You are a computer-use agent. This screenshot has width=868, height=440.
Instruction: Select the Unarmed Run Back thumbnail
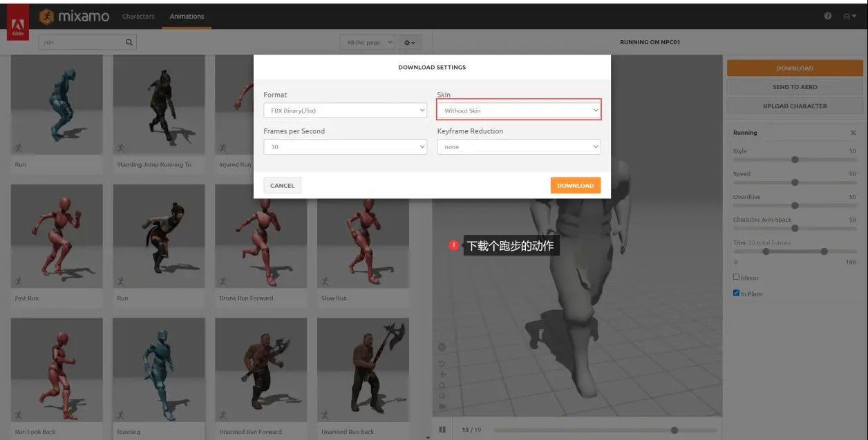click(x=363, y=370)
